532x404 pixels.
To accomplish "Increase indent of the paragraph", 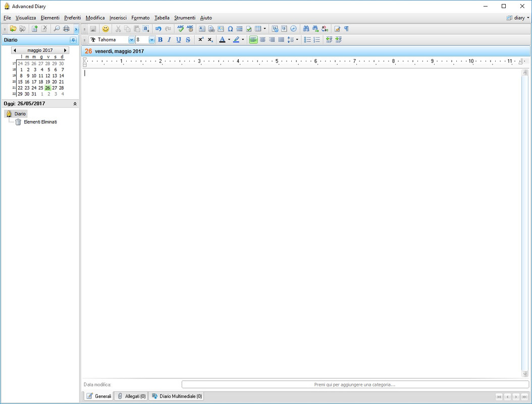I will 339,40.
